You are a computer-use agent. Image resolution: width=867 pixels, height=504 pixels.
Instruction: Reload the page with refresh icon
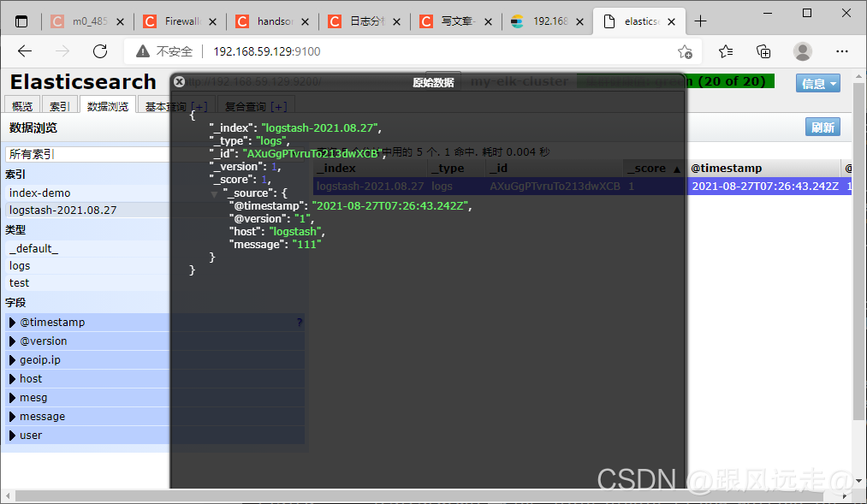[x=100, y=51]
